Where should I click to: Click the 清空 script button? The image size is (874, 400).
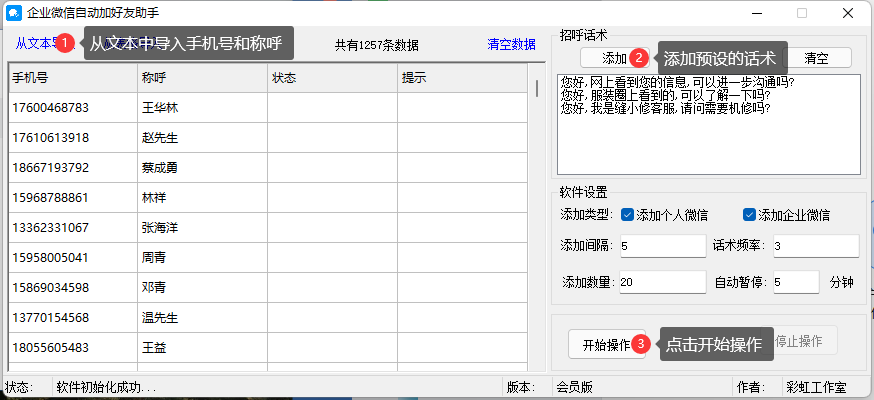(817, 57)
